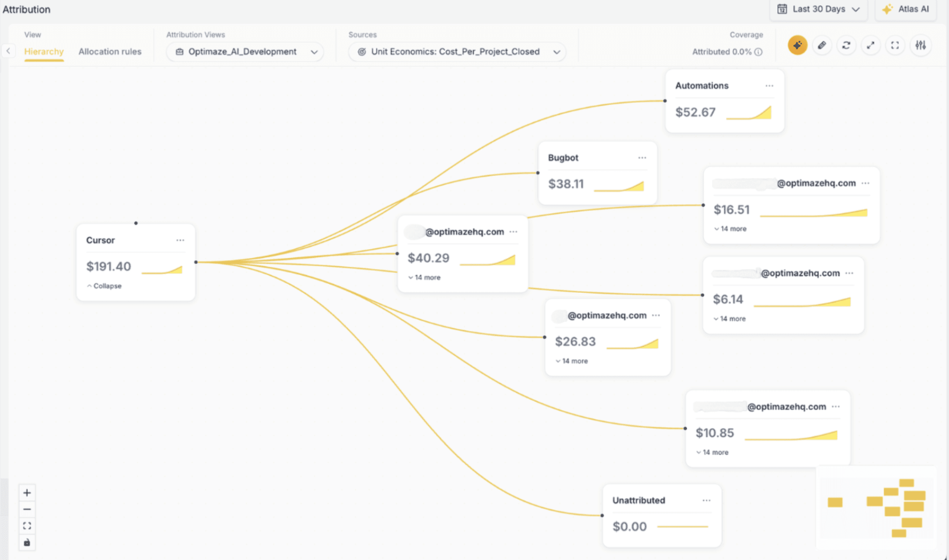
Task: Click the $6.14 amount value
Action: click(x=727, y=299)
